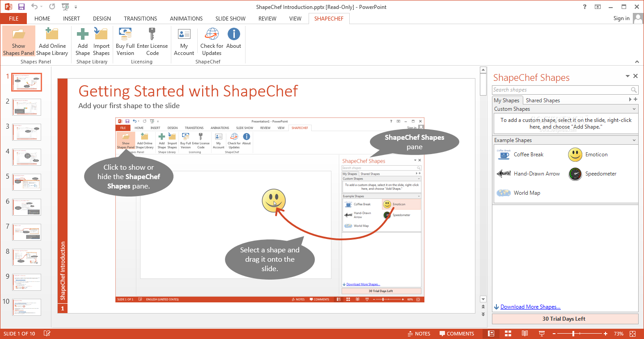Click the Add Shape ribbon icon
The height and width of the screenshot is (339, 644).
pyautogui.click(x=83, y=42)
